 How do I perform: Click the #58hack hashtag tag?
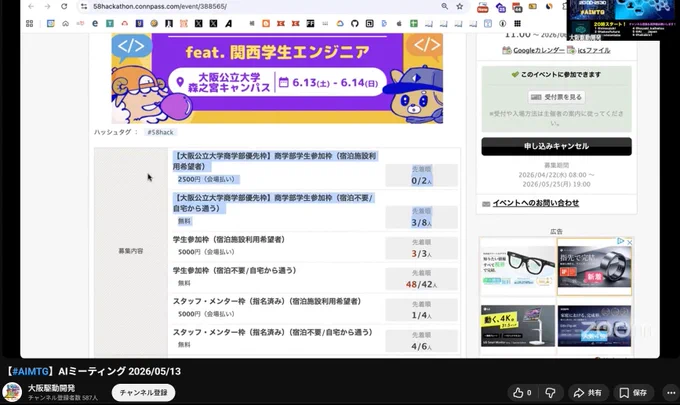(x=160, y=132)
